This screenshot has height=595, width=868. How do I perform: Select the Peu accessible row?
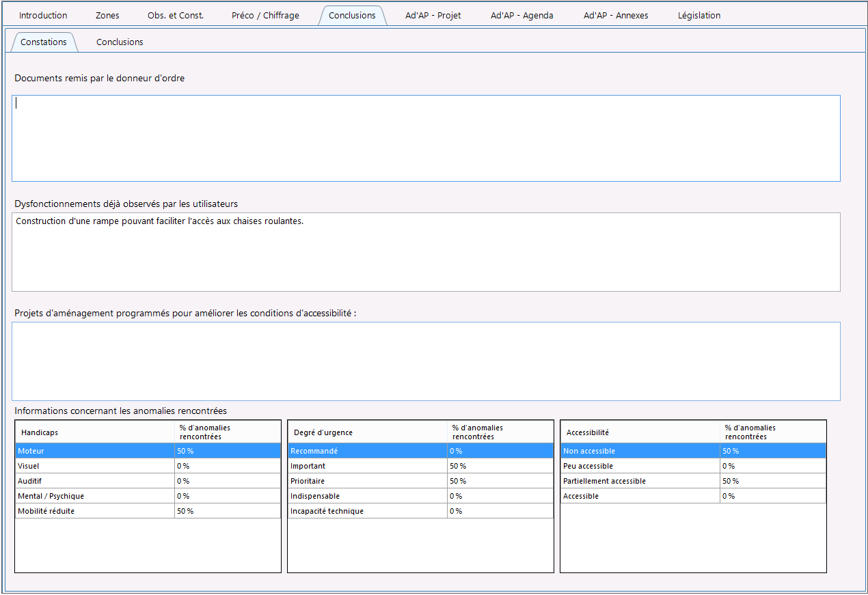coord(693,466)
